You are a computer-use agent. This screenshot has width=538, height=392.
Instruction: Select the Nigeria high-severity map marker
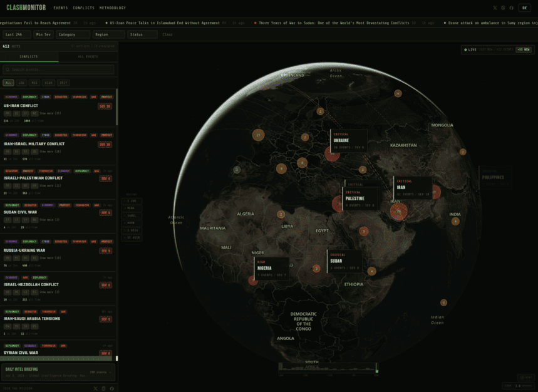[x=252, y=281]
